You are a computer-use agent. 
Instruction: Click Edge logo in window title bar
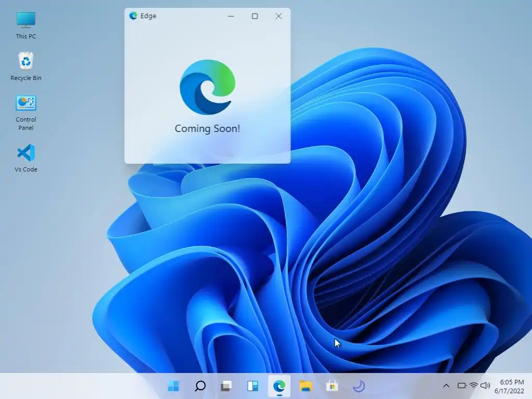133,16
